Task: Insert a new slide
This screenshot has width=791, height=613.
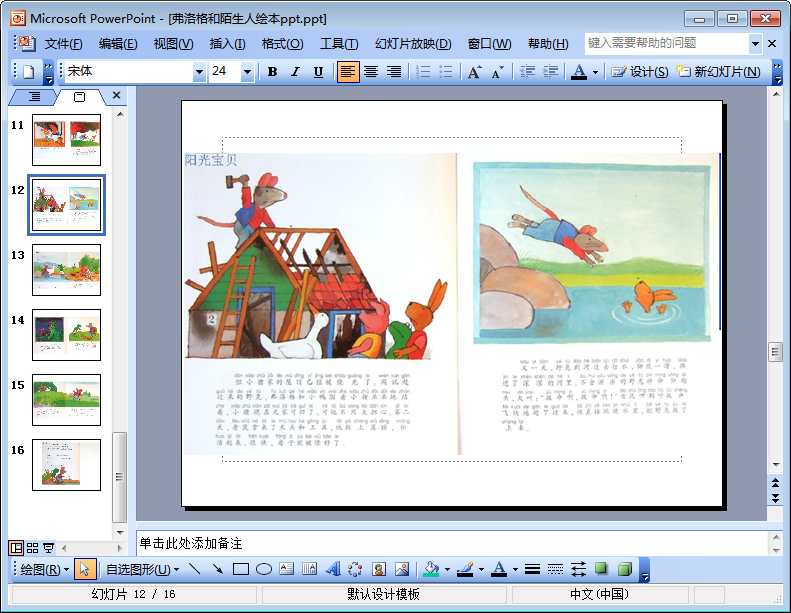Action: [718, 72]
